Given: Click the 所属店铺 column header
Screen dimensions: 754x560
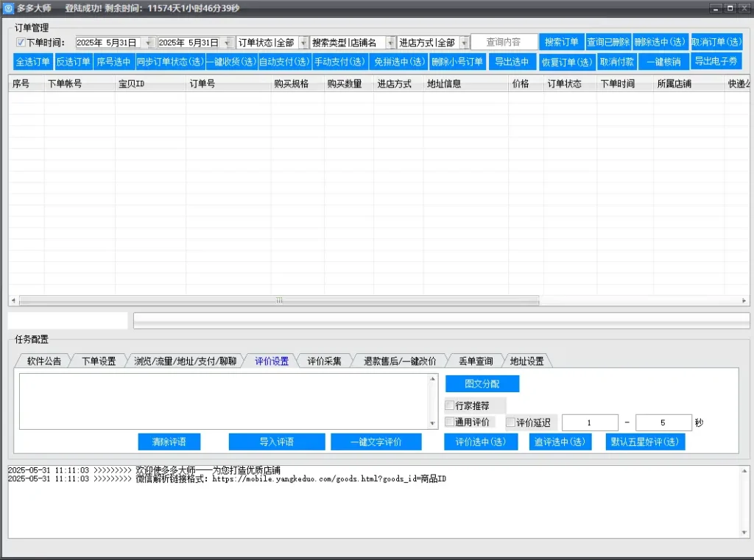Looking at the screenshot, I should (x=689, y=84).
